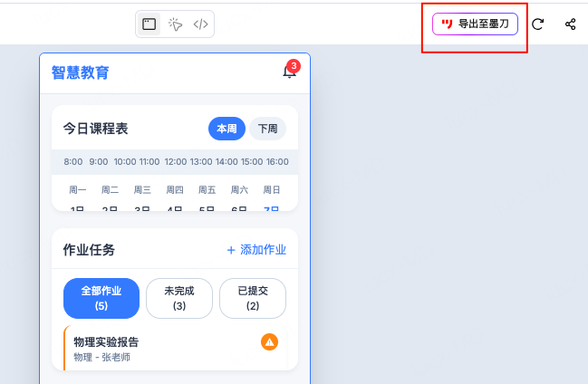588x384 pixels.
Task: Switch to the preview window mode icon
Action: click(149, 24)
